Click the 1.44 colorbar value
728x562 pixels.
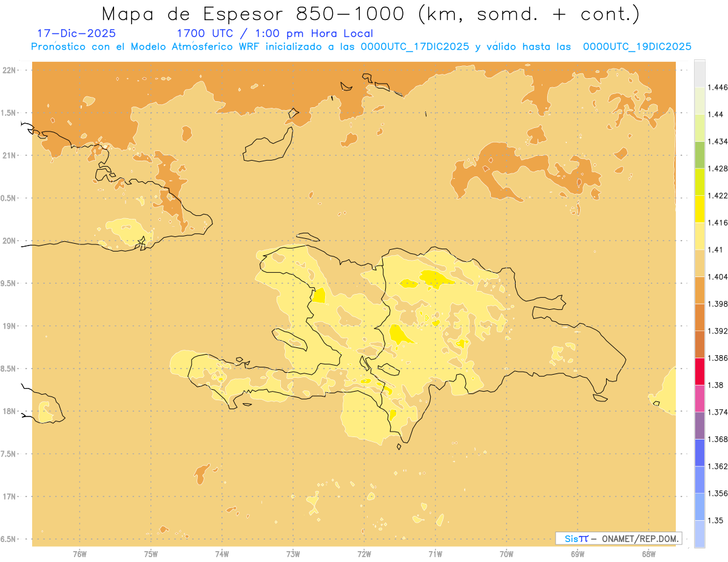(x=715, y=115)
